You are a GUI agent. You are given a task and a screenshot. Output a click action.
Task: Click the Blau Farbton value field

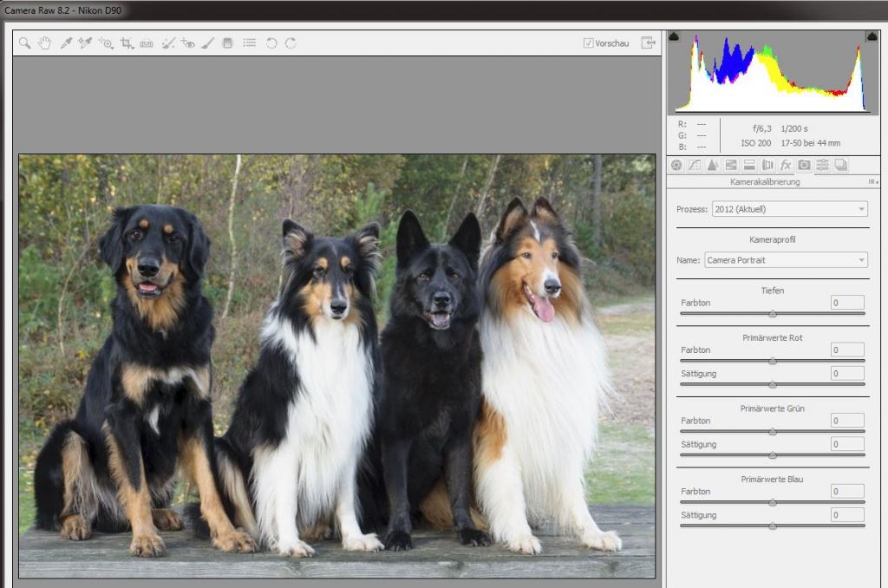point(847,491)
